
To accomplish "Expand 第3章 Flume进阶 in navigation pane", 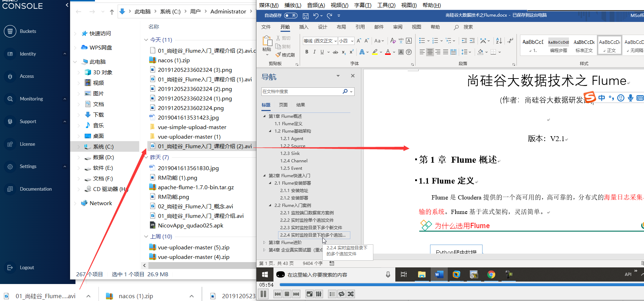I will [264, 242].
